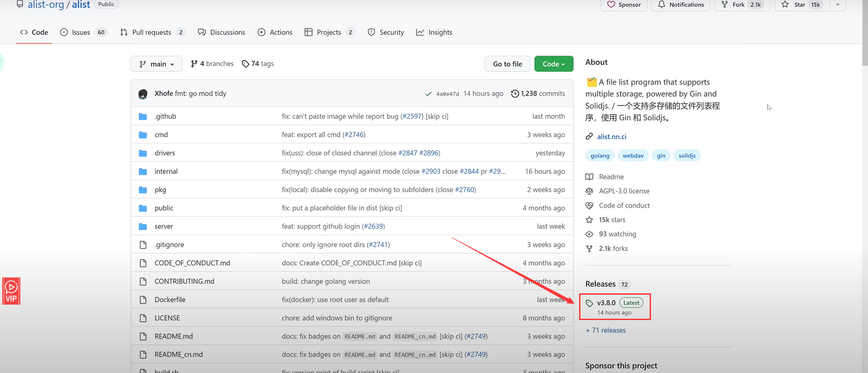This screenshot has width=868, height=373.
Task: Switch to the Actions tab
Action: (x=275, y=32)
